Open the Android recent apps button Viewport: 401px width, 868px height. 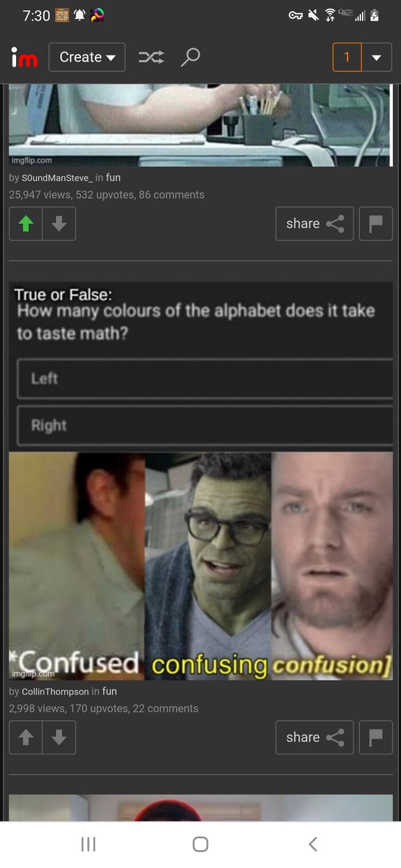(x=88, y=844)
